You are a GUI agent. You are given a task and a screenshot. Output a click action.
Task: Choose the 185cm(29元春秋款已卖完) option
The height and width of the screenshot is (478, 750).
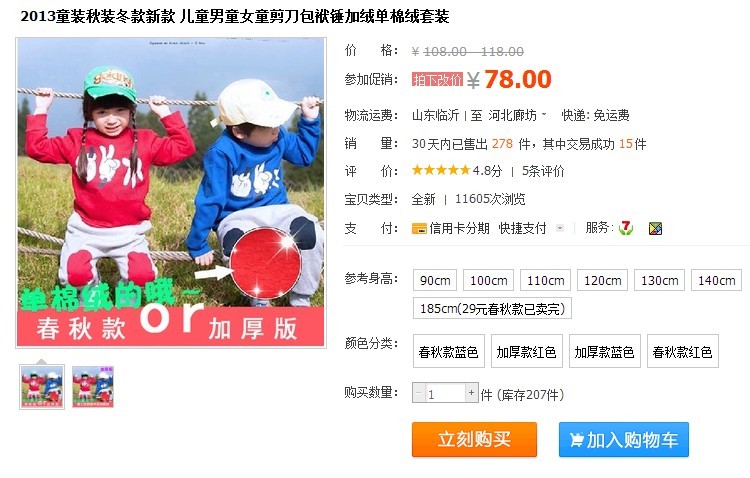coord(492,309)
